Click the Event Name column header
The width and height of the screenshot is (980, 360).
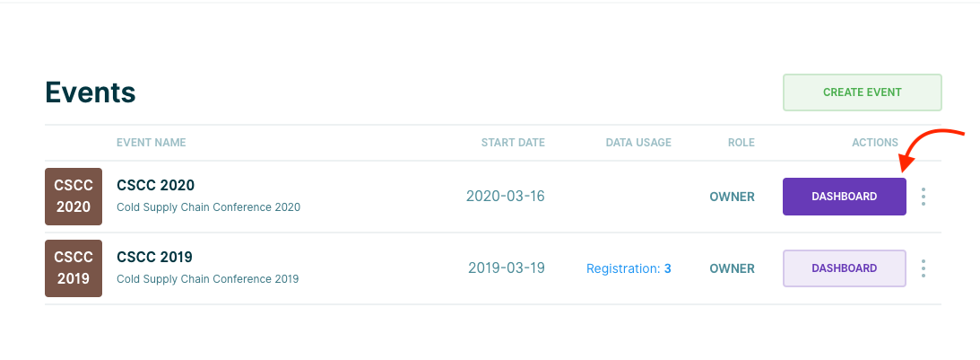pos(152,143)
